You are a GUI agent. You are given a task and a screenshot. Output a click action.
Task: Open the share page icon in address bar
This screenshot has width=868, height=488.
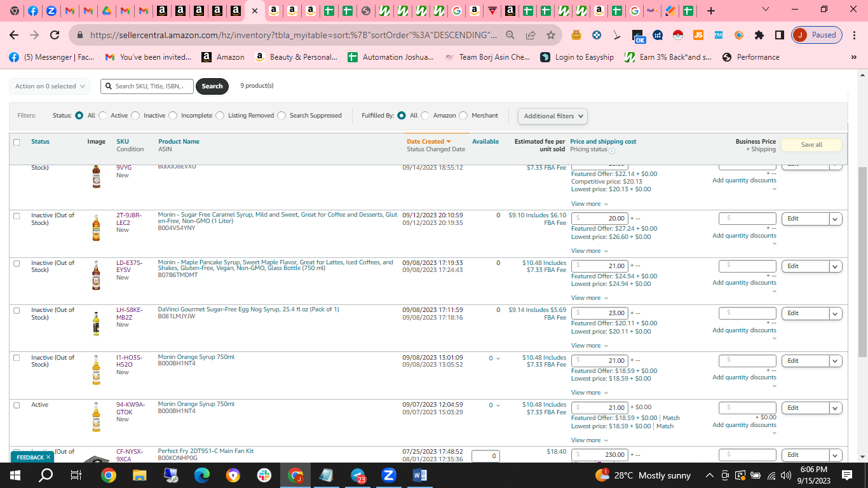tap(531, 35)
